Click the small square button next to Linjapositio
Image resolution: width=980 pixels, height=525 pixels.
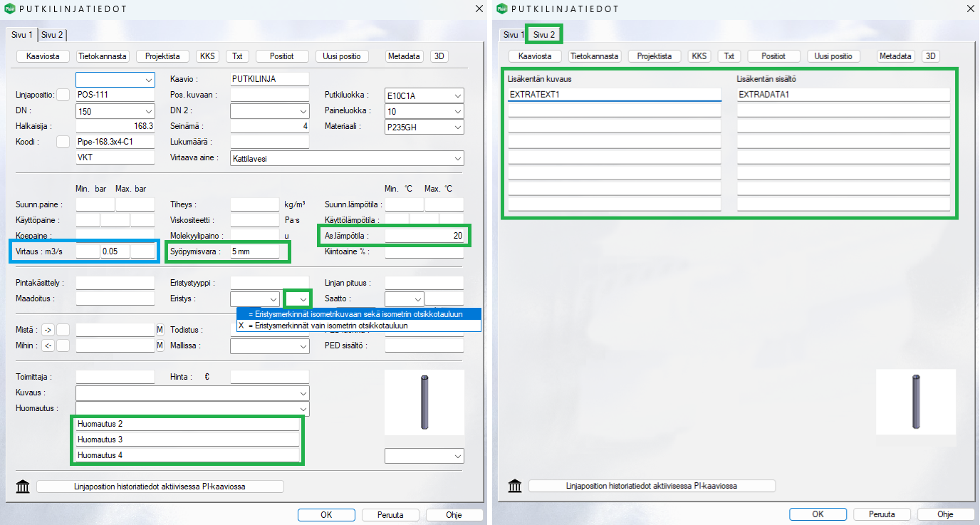63,95
